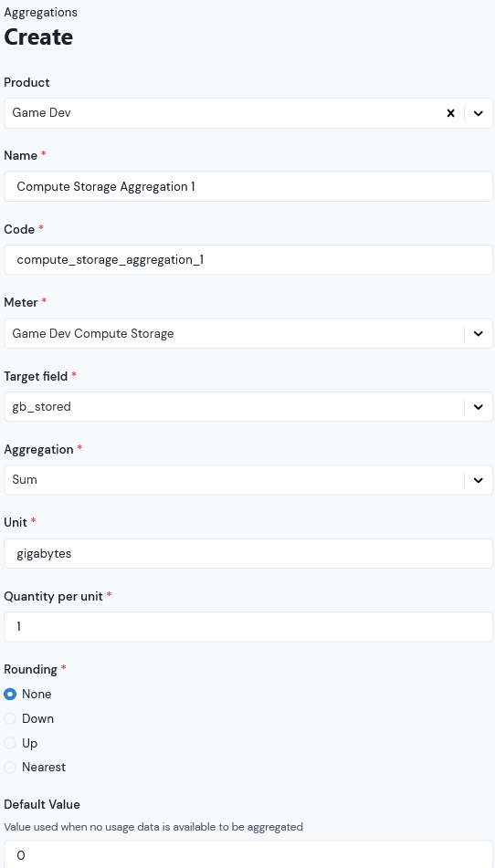Open the Aggregation chevron icon
495x868 pixels.
click(x=479, y=480)
